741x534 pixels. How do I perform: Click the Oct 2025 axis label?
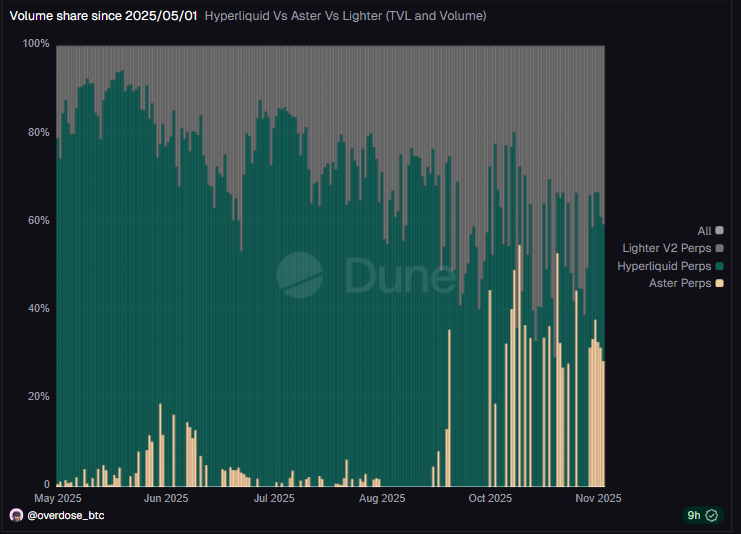click(x=490, y=498)
